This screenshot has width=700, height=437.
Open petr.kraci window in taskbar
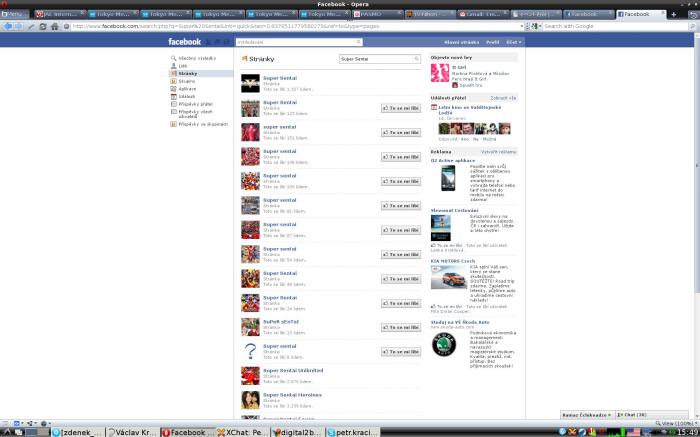(x=352, y=432)
